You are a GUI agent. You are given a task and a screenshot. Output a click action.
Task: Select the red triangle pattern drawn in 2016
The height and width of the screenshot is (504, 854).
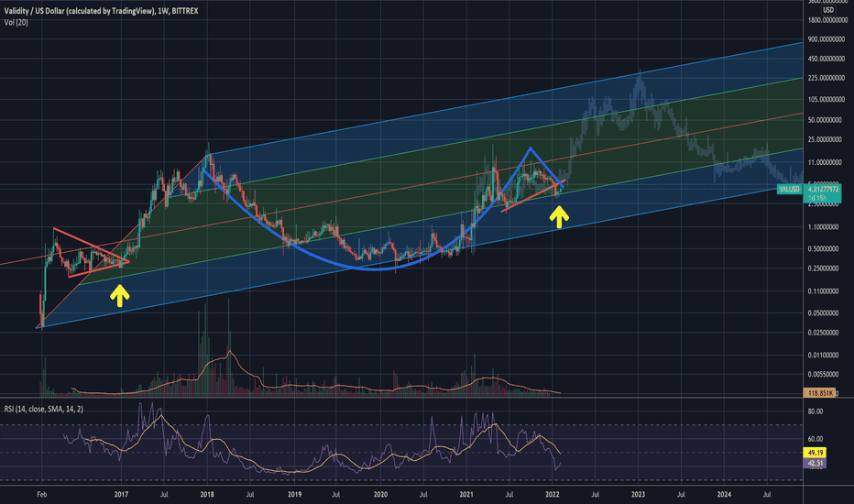(90, 253)
